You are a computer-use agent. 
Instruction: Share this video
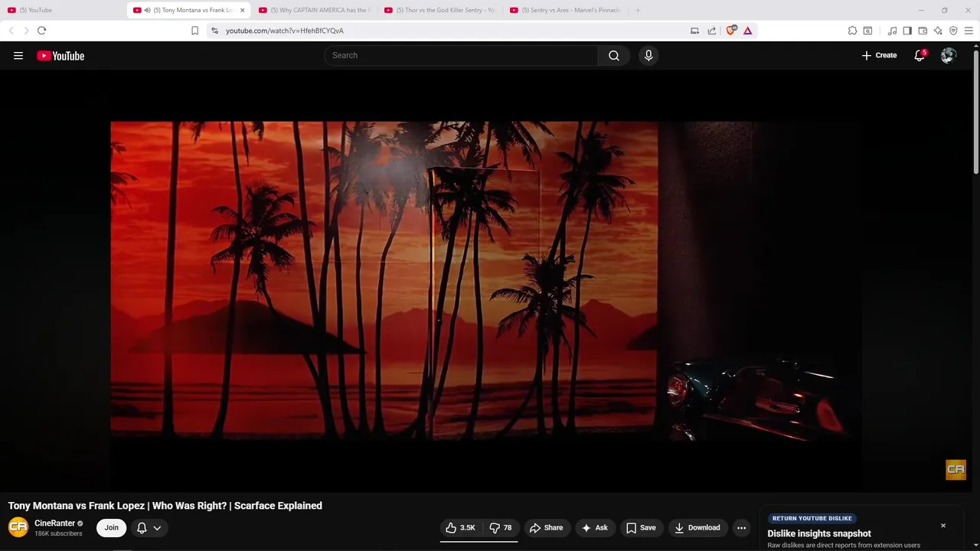coord(546,527)
